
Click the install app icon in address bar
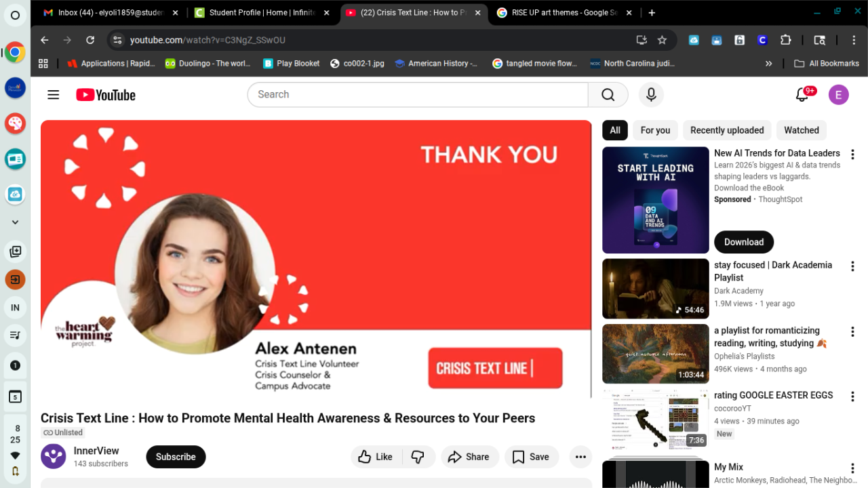pyautogui.click(x=642, y=40)
